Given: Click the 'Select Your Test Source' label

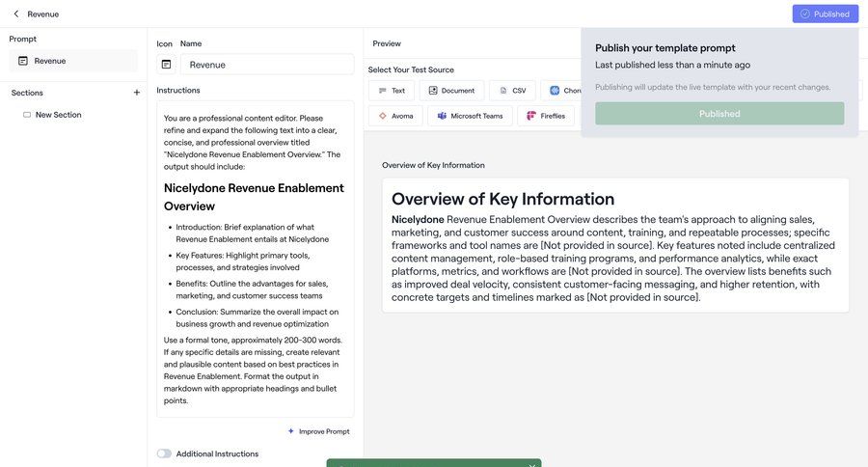Looking at the screenshot, I should [411, 69].
